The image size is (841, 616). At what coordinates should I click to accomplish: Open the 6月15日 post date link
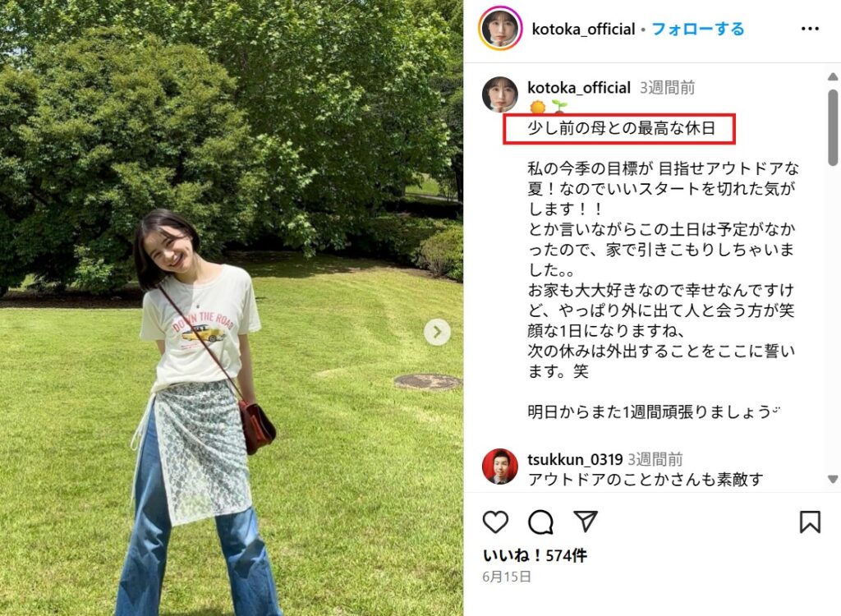(507, 577)
